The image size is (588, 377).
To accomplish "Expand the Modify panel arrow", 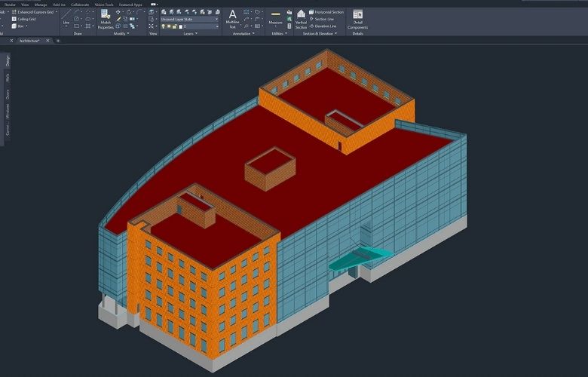I will click(x=128, y=33).
